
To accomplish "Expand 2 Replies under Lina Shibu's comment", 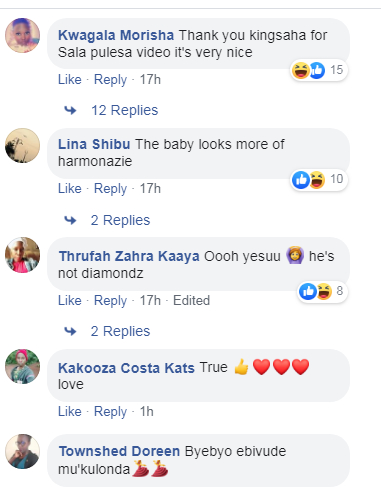I will point(120,220).
